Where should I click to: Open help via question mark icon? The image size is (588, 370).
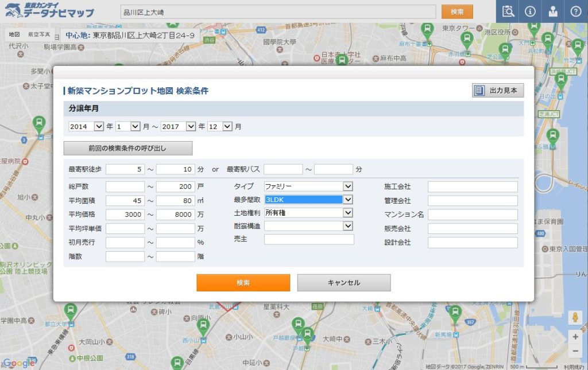point(576,11)
